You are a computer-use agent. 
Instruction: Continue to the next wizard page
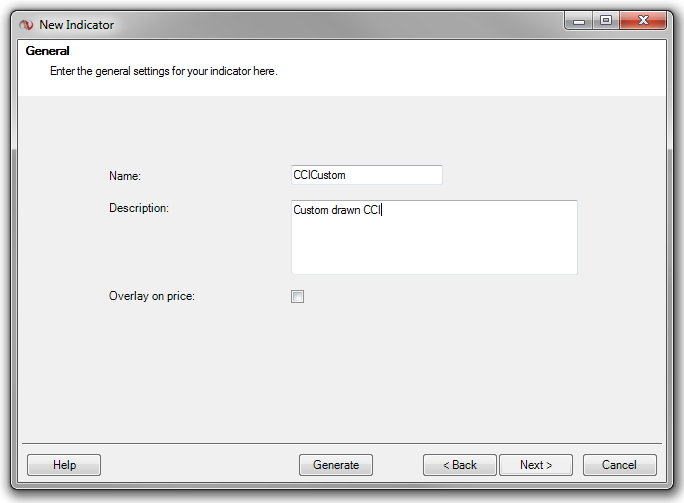pos(536,465)
